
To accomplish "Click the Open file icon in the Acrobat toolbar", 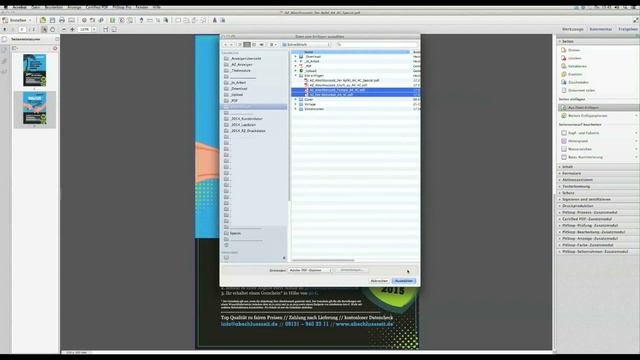I will 43,20.
